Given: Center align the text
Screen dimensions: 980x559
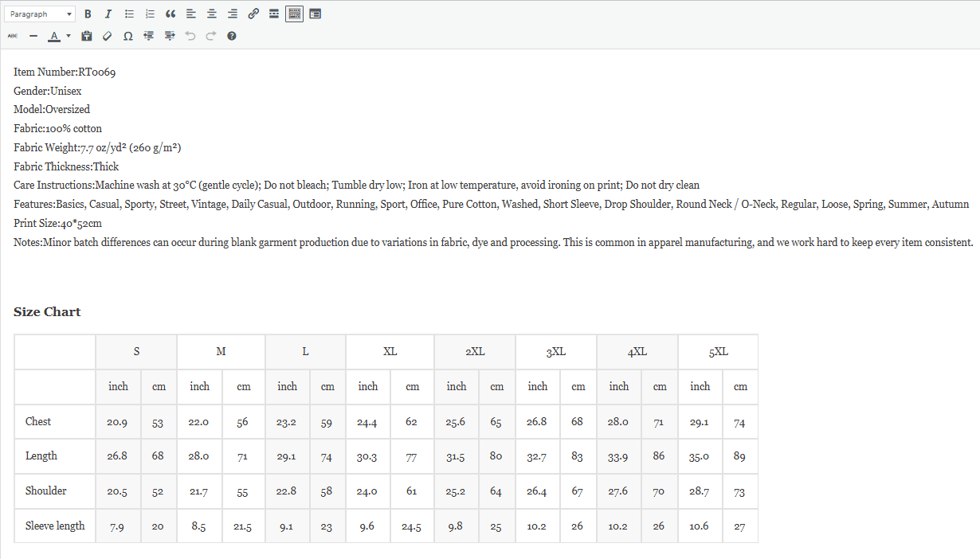Looking at the screenshot, I should tap(212, 14).
